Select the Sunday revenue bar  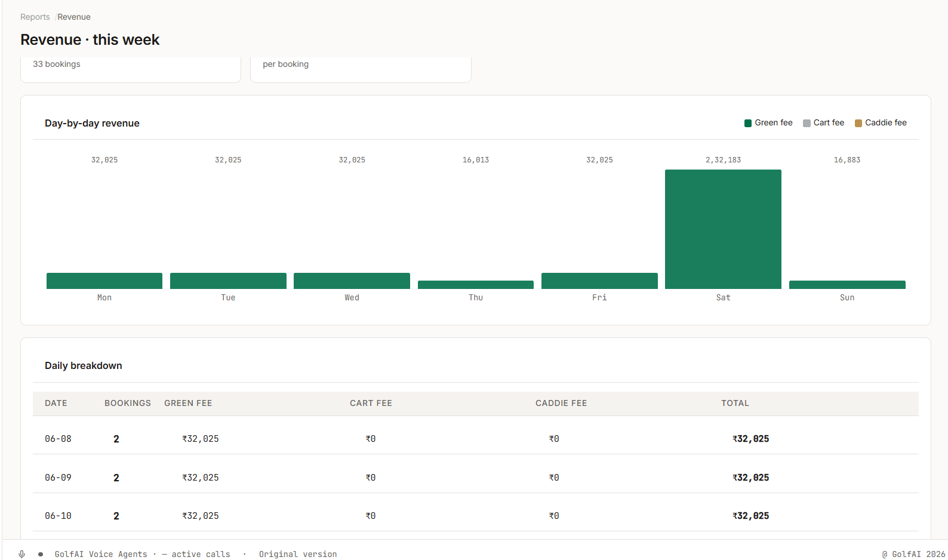[847, 285]
